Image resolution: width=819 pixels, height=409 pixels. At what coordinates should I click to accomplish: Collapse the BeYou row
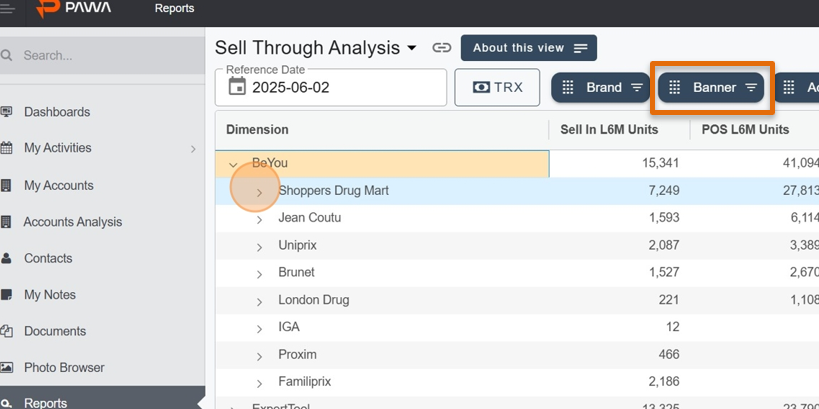tap(233, 165)
